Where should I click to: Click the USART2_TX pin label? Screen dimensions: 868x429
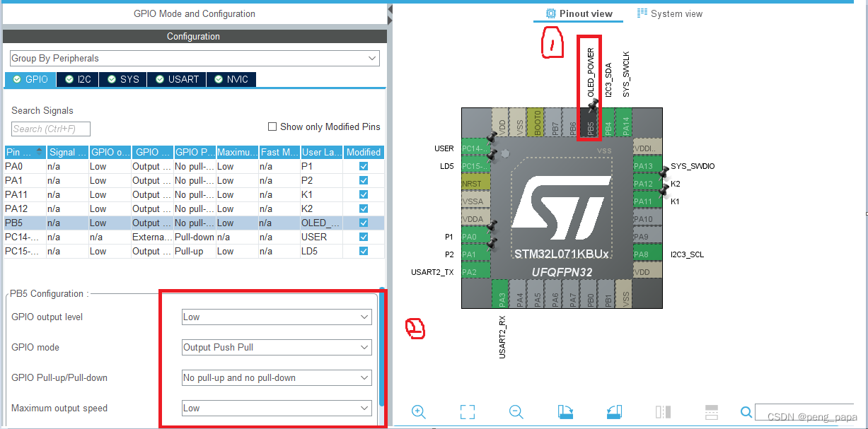pyautogui.click(x=432, y=272)
